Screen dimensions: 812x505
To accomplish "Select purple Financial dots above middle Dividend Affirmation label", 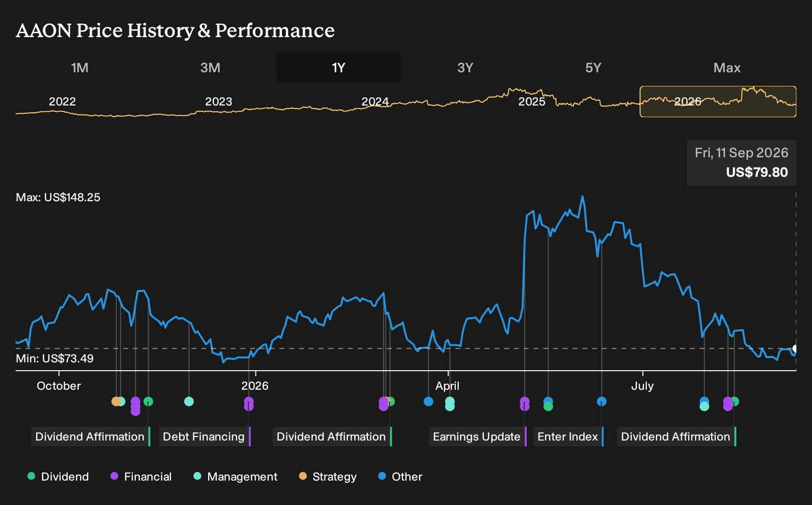I will pos(384,404).
